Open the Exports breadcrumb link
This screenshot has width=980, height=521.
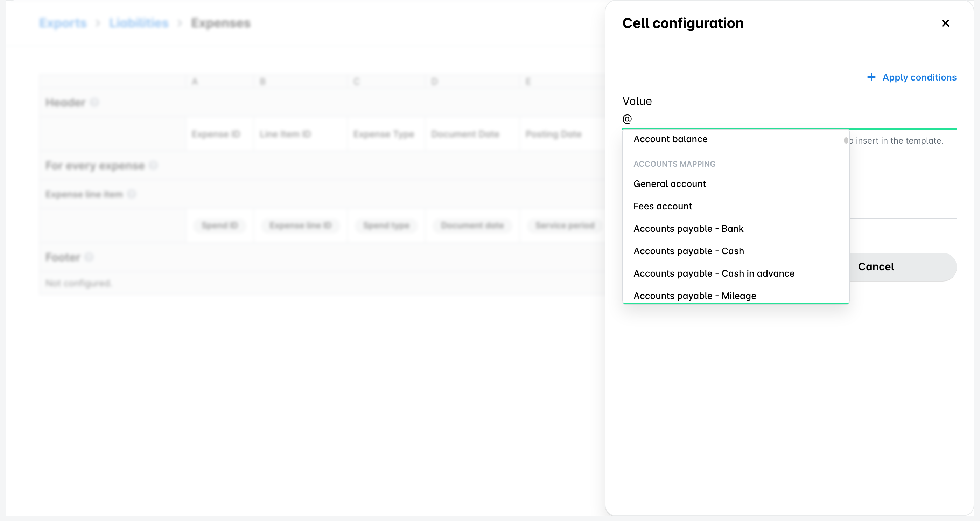click(63, 23)
